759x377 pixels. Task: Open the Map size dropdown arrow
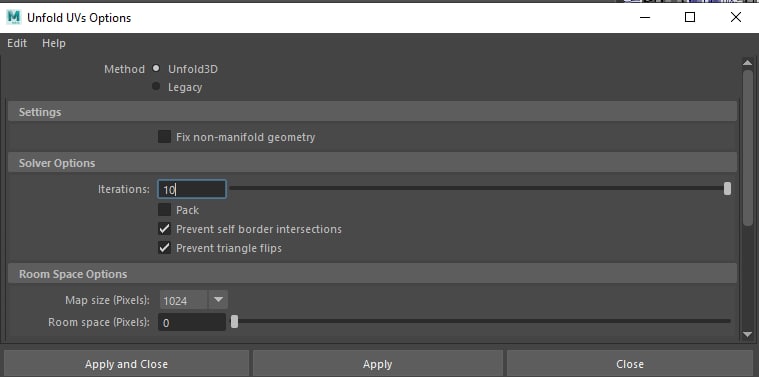pos(218,300)
